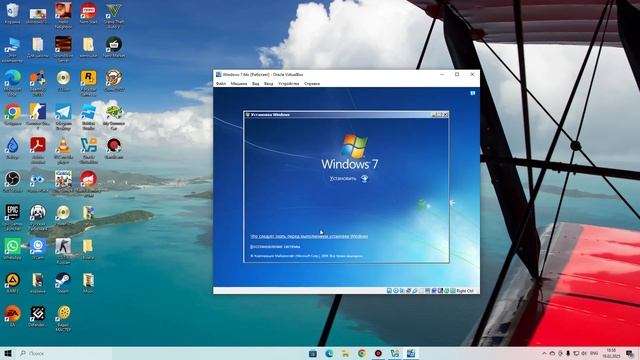
Task: Open the Восстановление системы link
Action: pyautogui.click(x=275, y=247)
